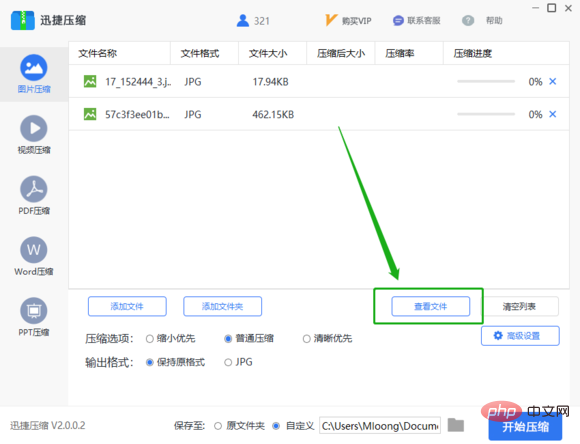This screenshot has width=580, height=444.
Task: Select the PDF压缩 sidebar icon
Action: point(34,189)
